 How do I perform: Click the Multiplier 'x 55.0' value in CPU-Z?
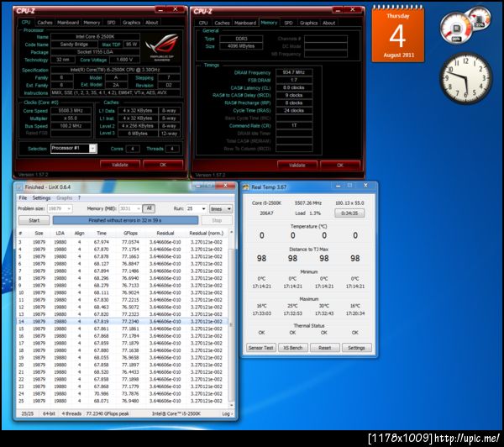71,118
